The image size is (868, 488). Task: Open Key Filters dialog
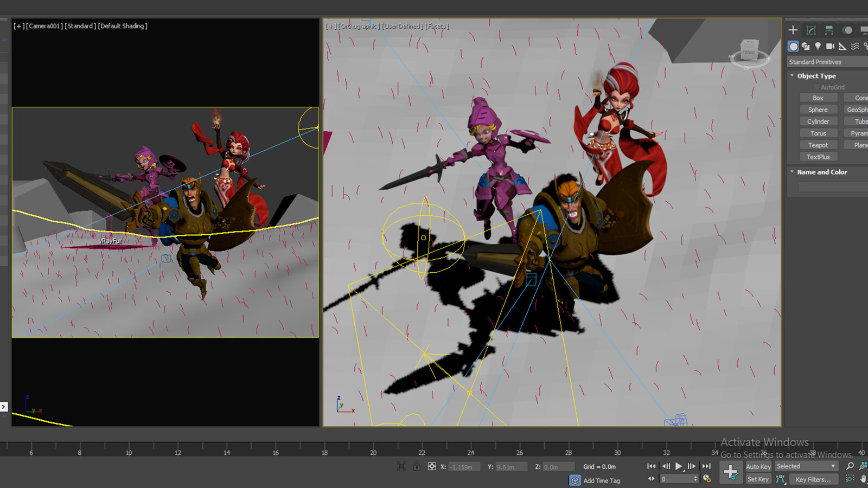click(x=813, y=480)
